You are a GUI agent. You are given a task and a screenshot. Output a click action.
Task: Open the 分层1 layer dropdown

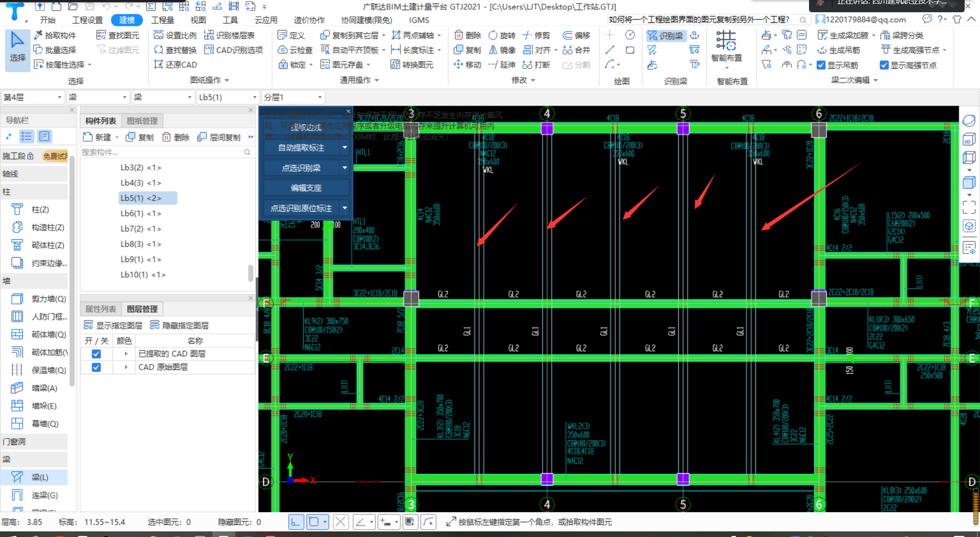(x=293, y=97)
